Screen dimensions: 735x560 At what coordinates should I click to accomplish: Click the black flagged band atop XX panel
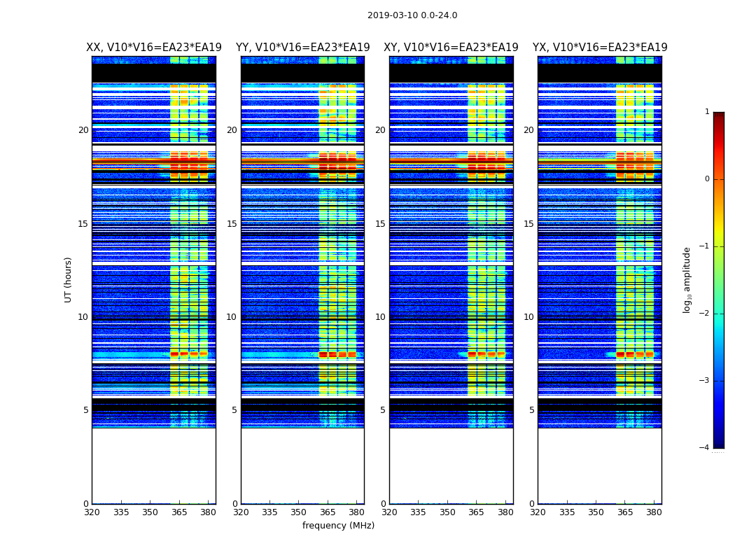coord(154,73)
